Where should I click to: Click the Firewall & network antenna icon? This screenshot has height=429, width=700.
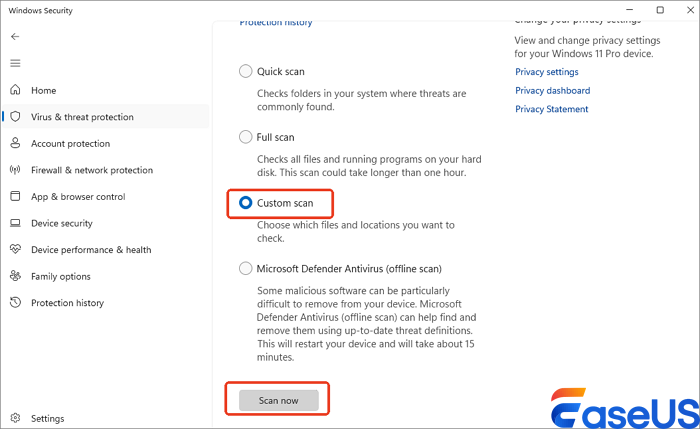[x=15, y=170]
